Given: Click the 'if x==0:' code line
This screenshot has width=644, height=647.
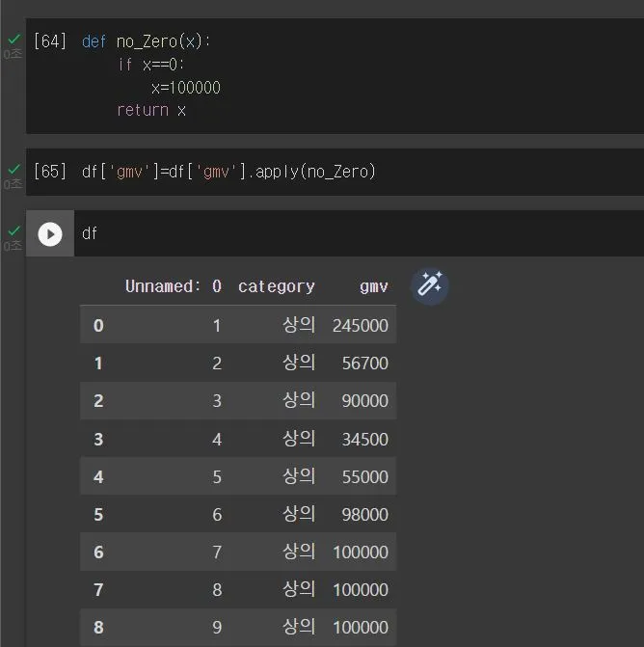Looking at the screenshot, I should click(x=150, y=65).
